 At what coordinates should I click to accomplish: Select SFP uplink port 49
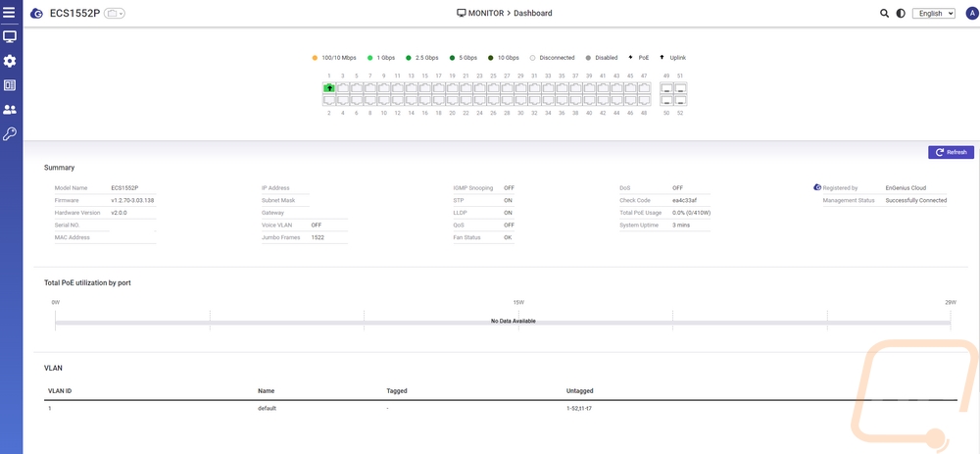click(666, 87)
